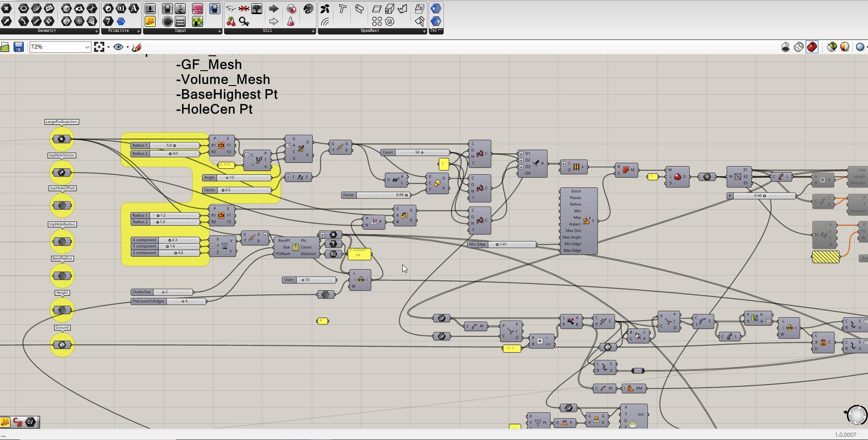Switch to wireframe preview mode
This screenshot has width=868, height=440.
click(799, 47)
